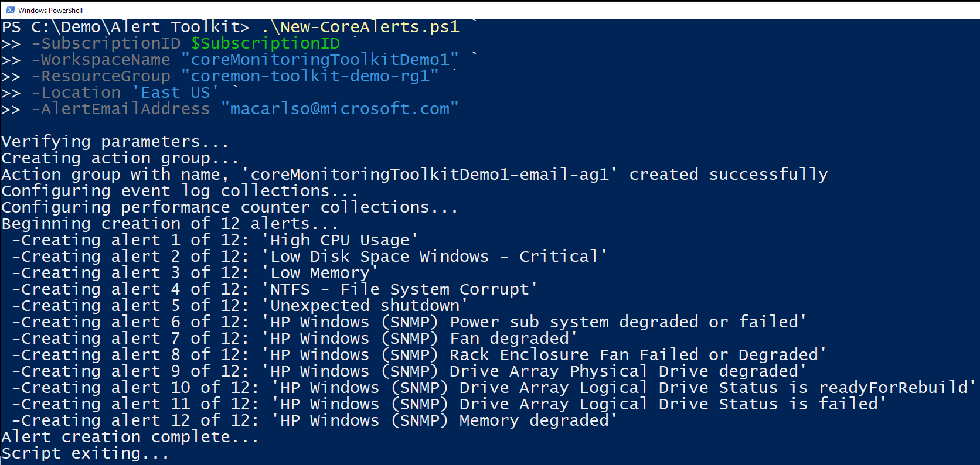Click the 'Low Disk Space Windows - Critical' alert

click(434, 257)
